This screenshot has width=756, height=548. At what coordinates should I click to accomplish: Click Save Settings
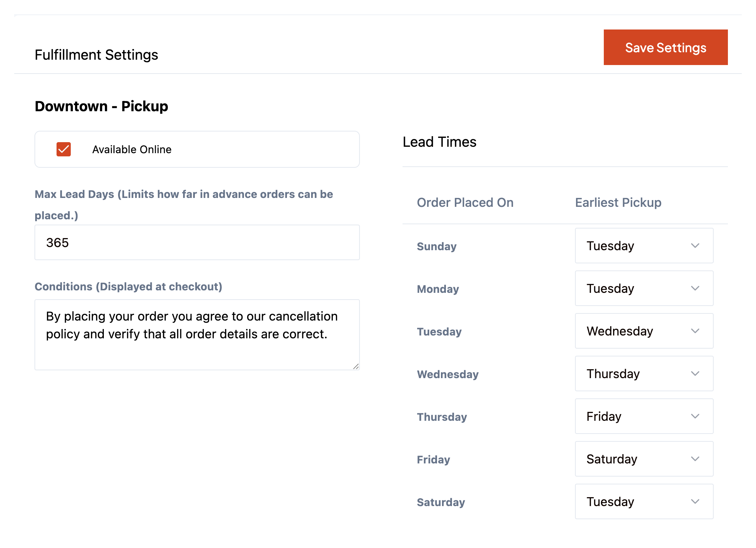tap(665, 47)
